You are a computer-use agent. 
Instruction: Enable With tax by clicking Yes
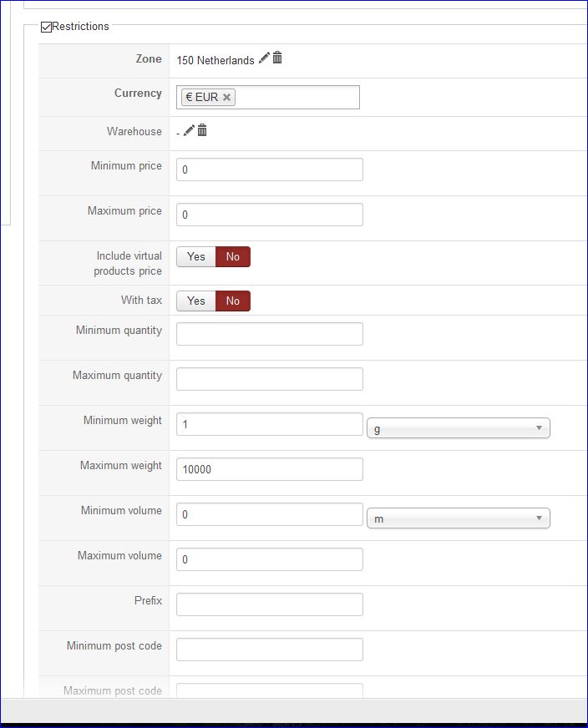[196, 301]
